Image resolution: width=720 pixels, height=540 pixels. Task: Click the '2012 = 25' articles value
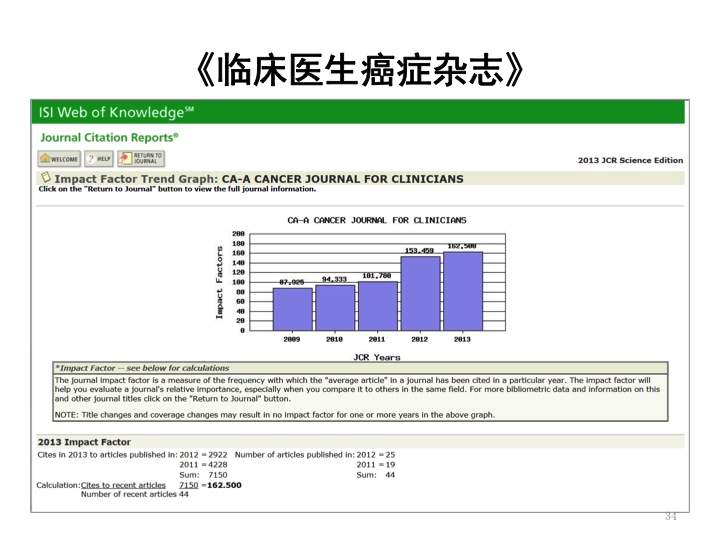(x=376, y=455)
